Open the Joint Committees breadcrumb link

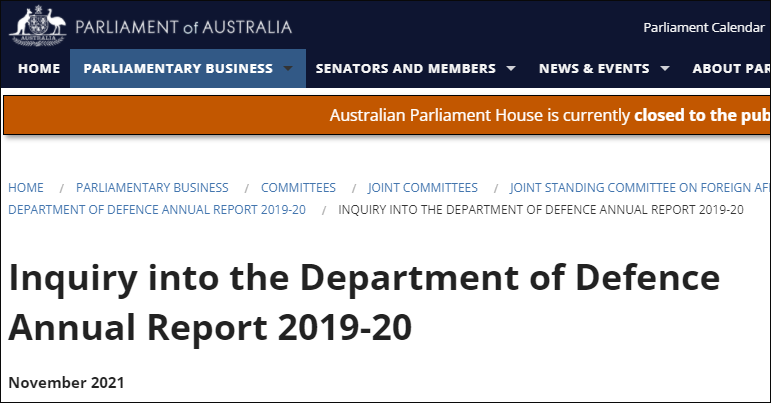pyautogui.click(x=422, y=187)
